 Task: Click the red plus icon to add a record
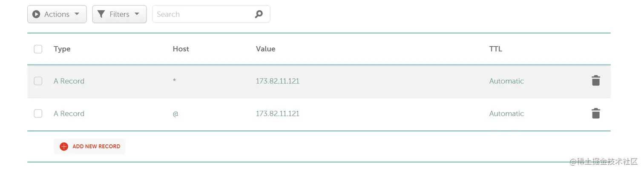(64, 147)
